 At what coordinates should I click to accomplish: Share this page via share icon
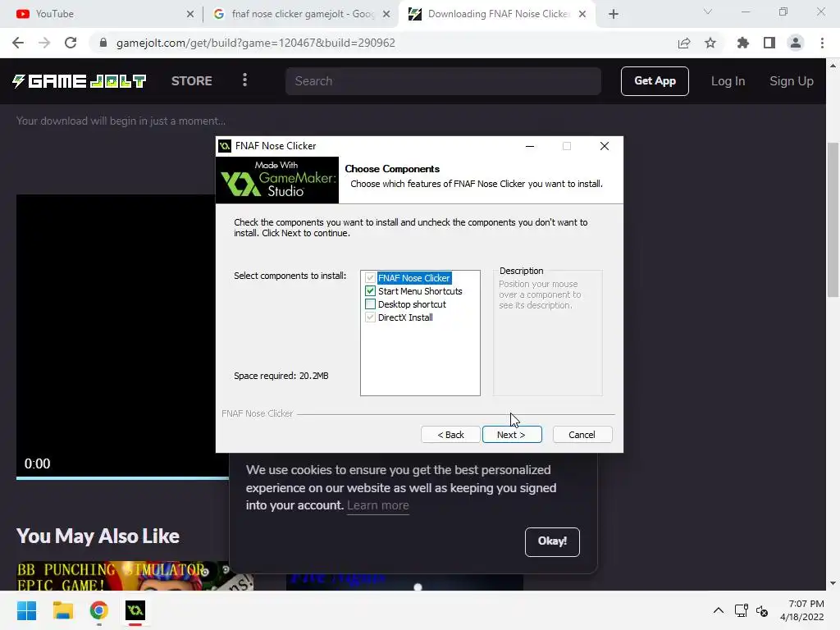pos(684,43)
